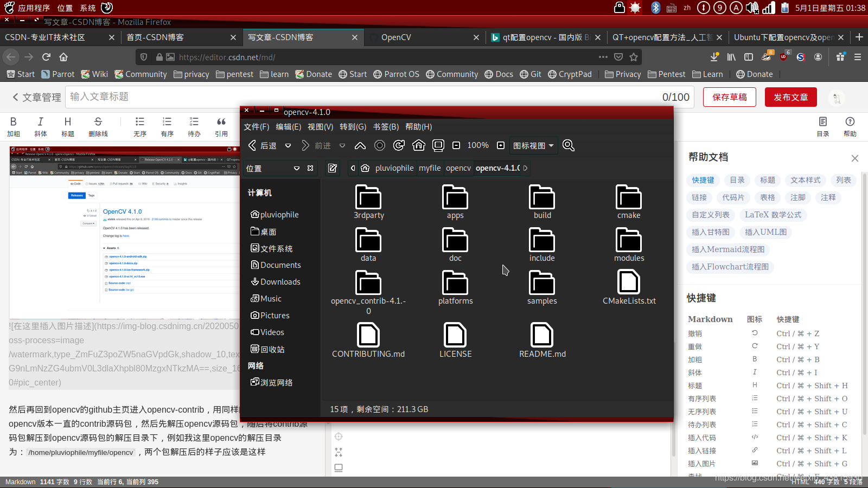Collapse path bar left arrow
This screenshot has height=488, width=868.
coord(353,168)
